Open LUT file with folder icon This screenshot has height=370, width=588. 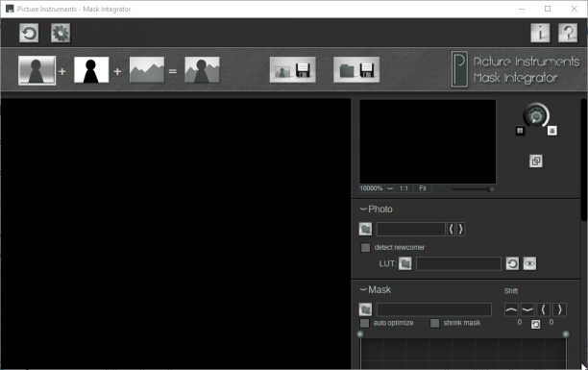tap(405, 263)
